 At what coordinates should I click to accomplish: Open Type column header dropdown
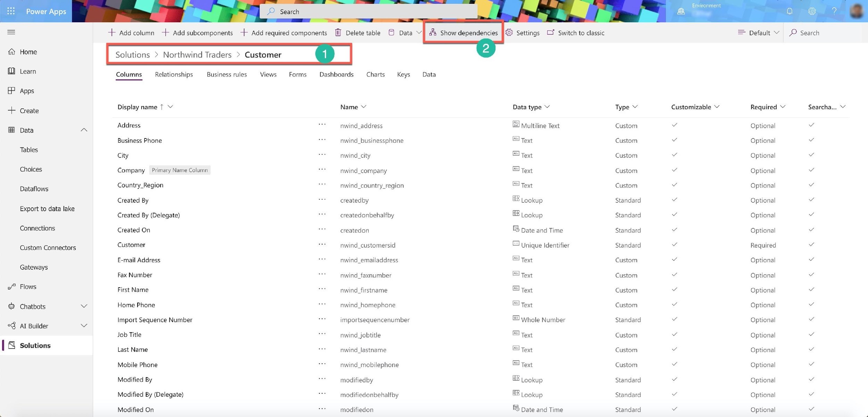635,107
